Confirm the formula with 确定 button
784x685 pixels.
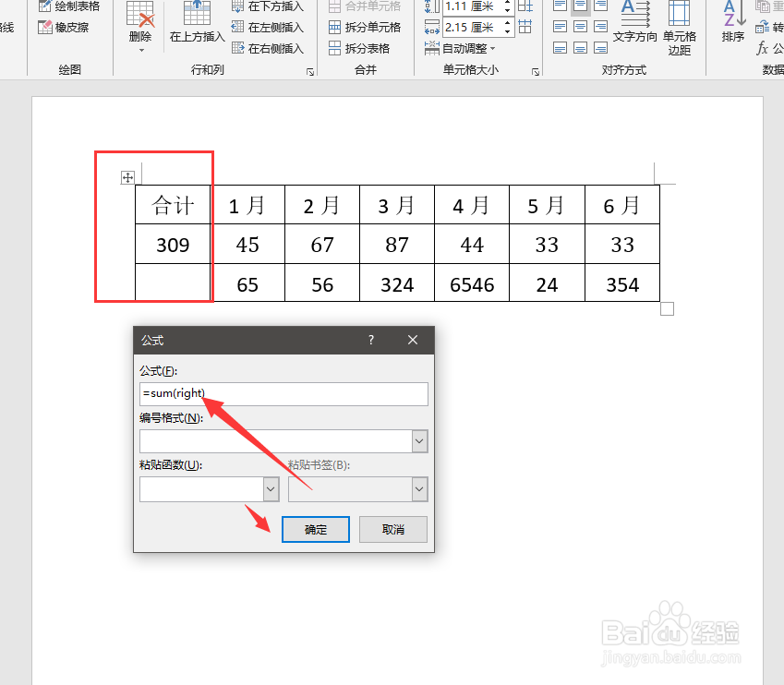(x=315, y=528)
